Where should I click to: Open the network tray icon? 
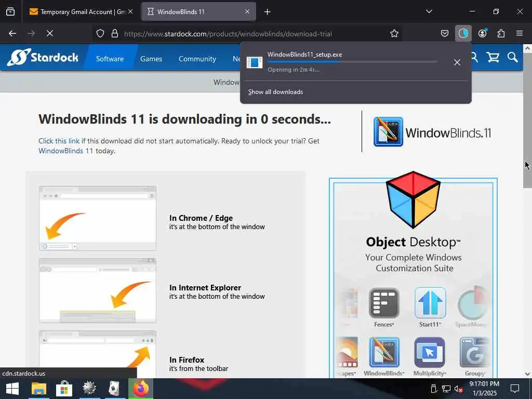click(x=446, y=389)
